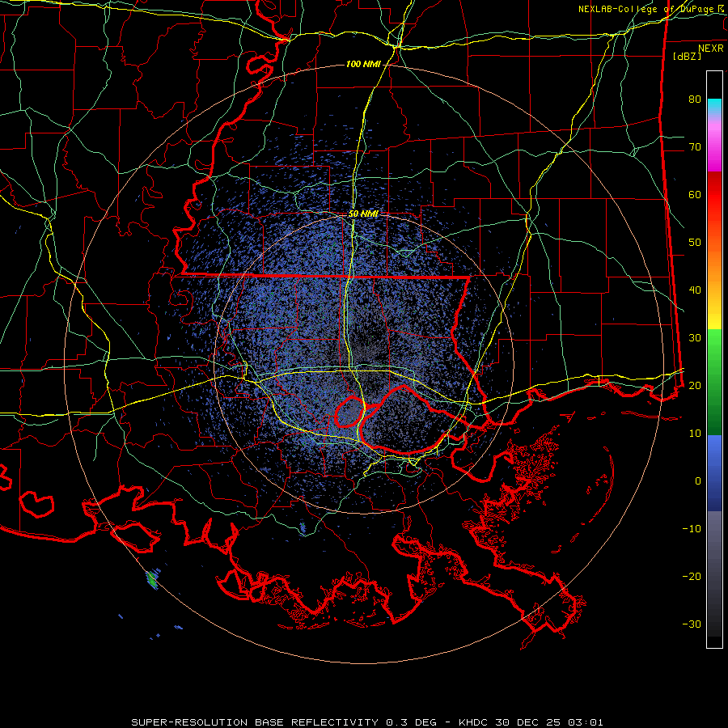The height and width of the screenshot is (728, 728).
Task: Click the cyan segment of the color bar
Action: point(714,107)
